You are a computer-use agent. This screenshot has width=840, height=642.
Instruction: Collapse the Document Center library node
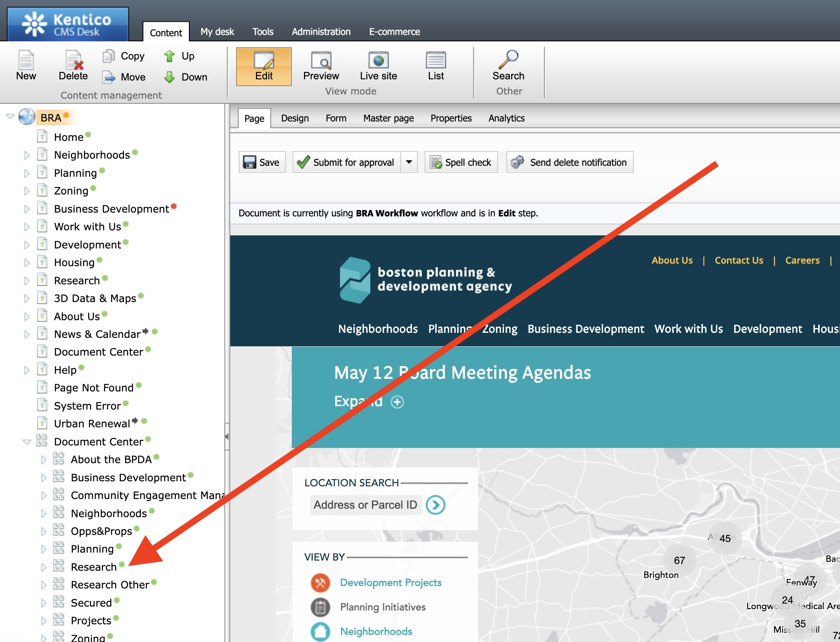[27, 442]
